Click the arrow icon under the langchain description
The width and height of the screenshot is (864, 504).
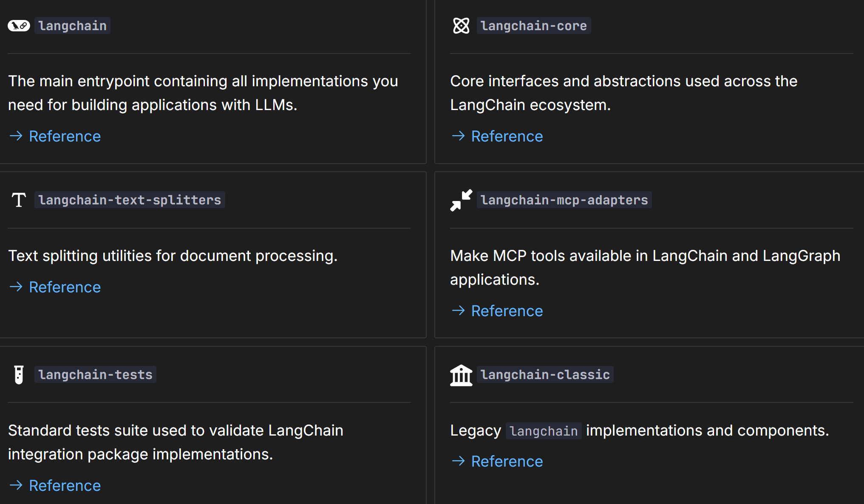16,136
